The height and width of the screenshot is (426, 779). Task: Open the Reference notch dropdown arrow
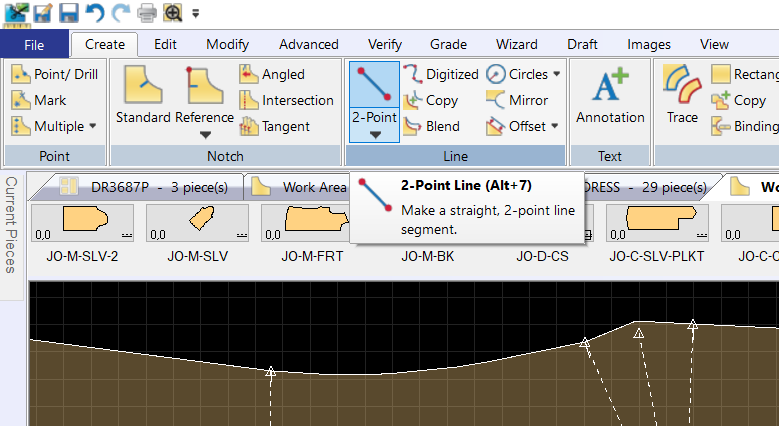[204, 135]
